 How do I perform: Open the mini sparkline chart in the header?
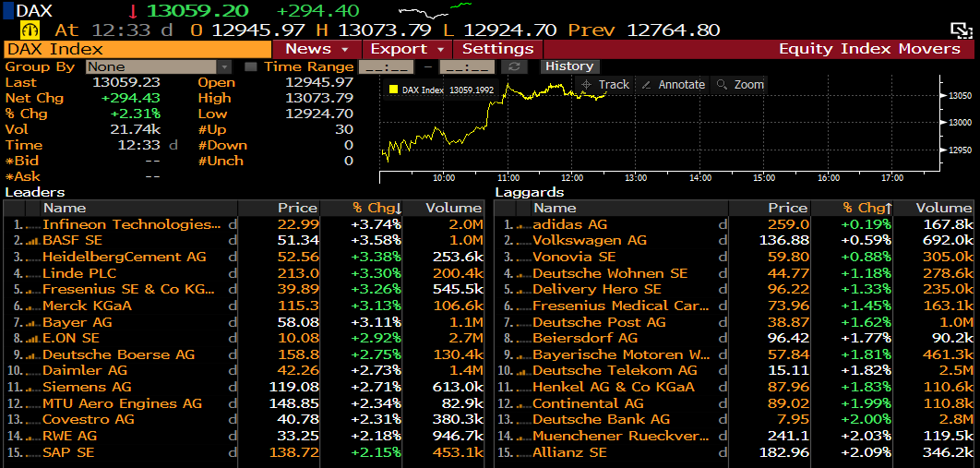435,11
